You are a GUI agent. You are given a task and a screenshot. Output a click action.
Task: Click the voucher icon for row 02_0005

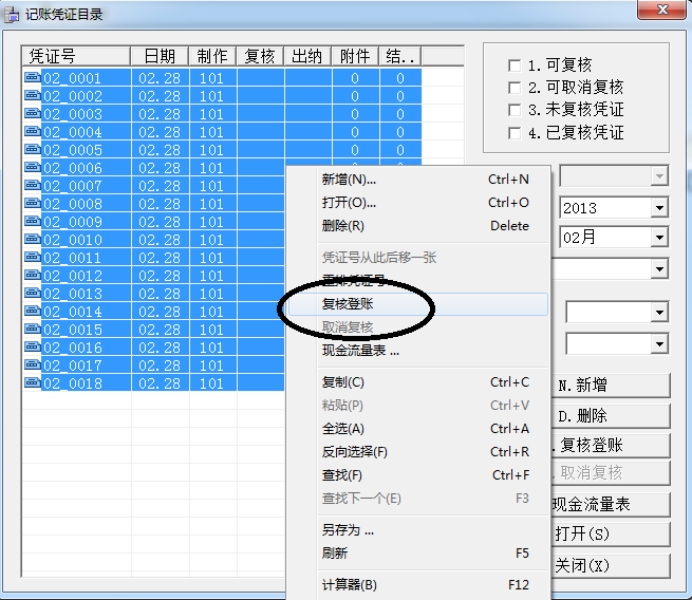pyautogui.click(x=32, y=150)
